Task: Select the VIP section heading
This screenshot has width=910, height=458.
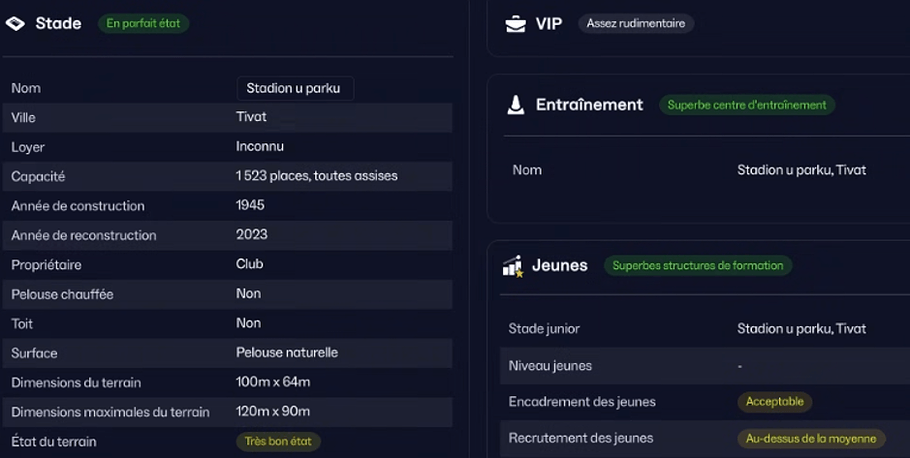Action: [548, 24]
